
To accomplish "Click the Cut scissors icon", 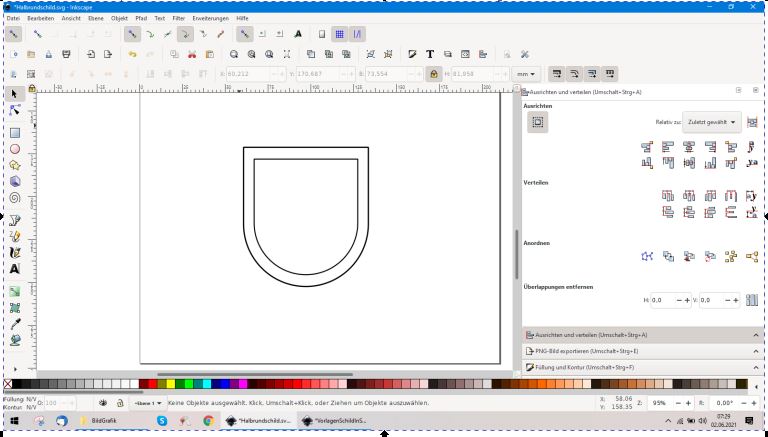I will 191,54.
